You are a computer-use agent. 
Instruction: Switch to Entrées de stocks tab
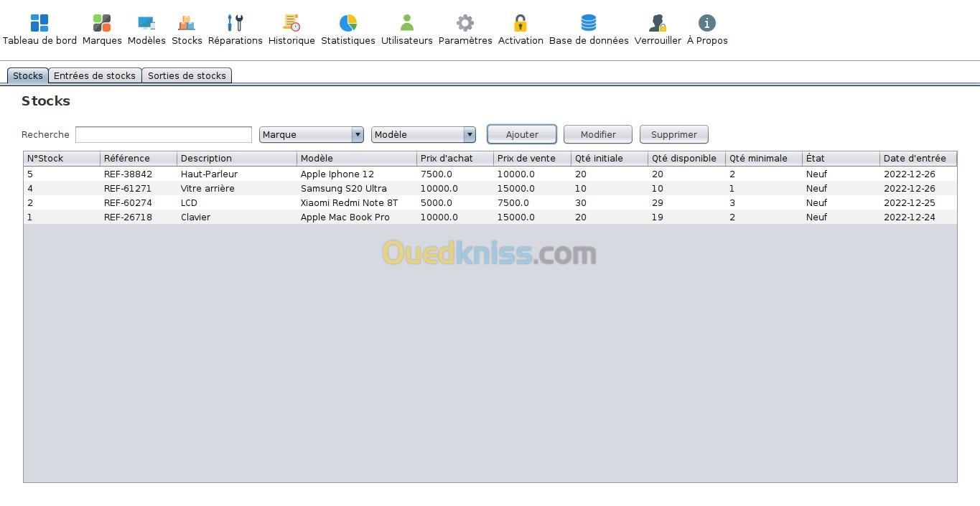[x=95, y=75]
